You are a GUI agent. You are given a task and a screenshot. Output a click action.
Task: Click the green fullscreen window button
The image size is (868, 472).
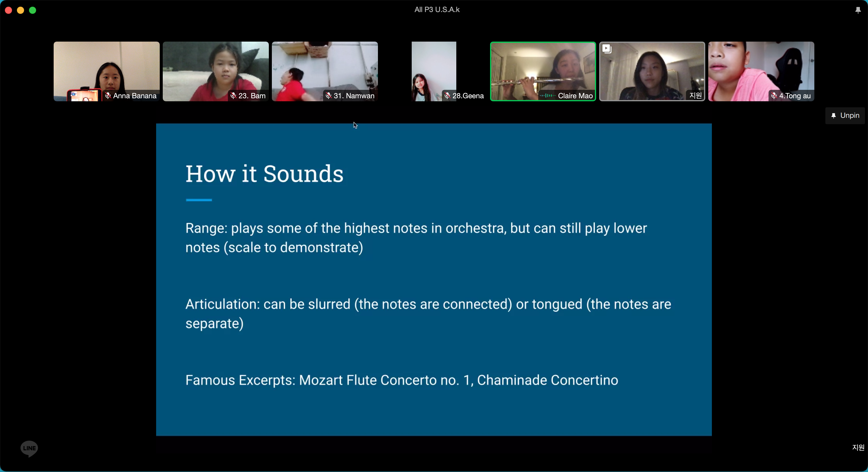33,11
